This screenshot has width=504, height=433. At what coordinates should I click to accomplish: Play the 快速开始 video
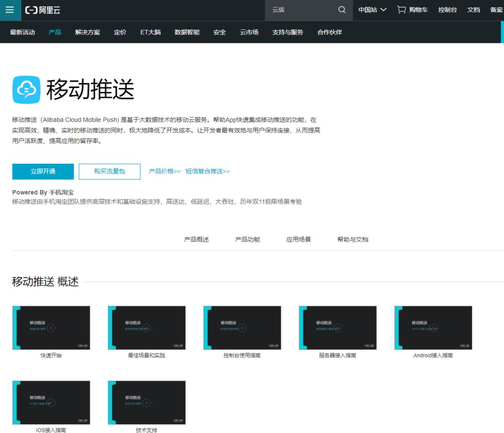51,327
